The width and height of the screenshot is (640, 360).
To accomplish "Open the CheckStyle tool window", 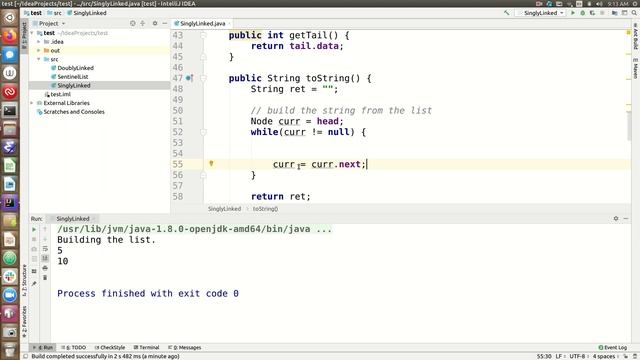I will point(110,348).
